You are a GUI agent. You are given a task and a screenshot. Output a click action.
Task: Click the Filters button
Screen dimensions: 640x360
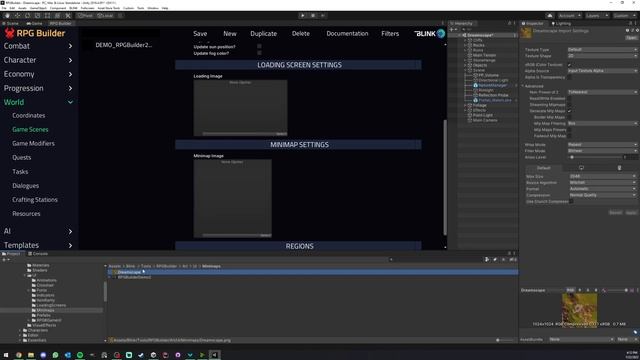390,34
